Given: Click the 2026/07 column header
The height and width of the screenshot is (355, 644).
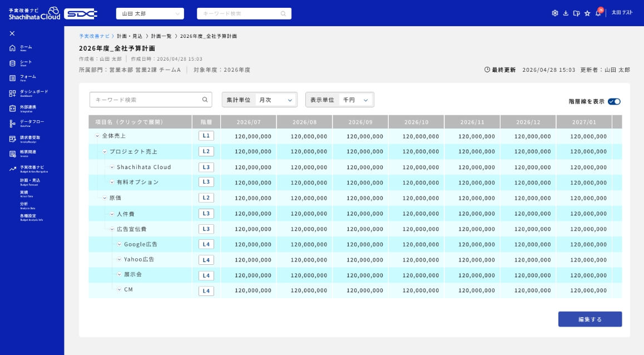Looking at the screenshot, I should coord(249,122).
